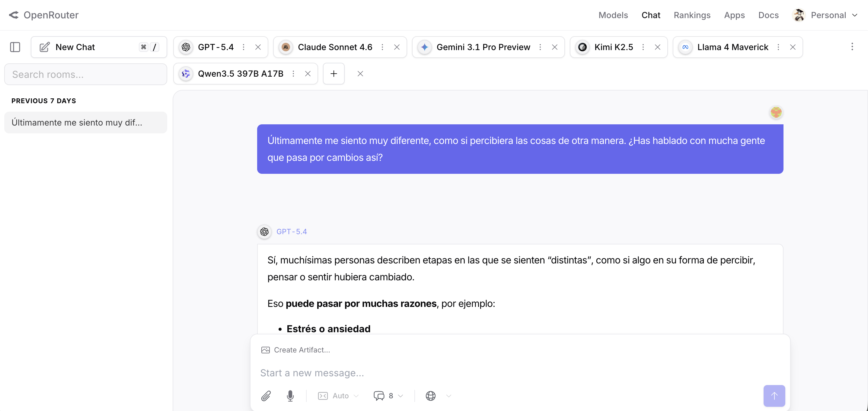Click the microphone voice input icon

pyautogui.click(x=290, y=396)
